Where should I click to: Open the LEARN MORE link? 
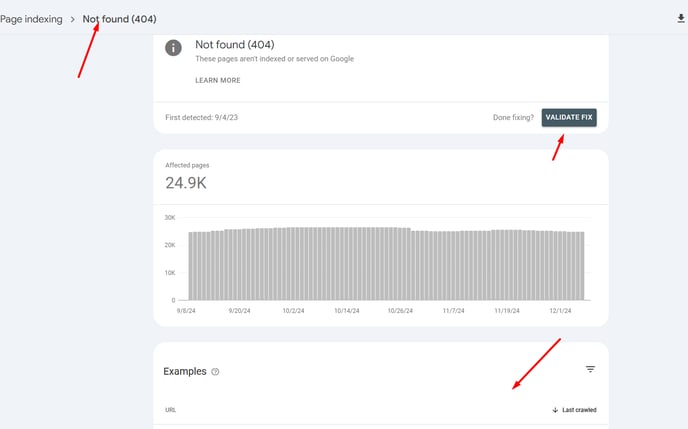coord(218,80)
